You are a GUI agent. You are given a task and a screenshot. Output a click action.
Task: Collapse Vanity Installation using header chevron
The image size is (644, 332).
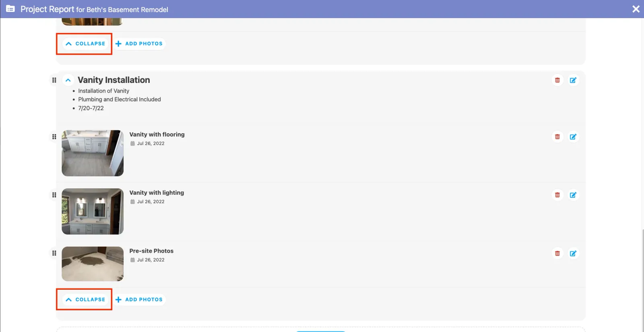click(x=68, y=80)
